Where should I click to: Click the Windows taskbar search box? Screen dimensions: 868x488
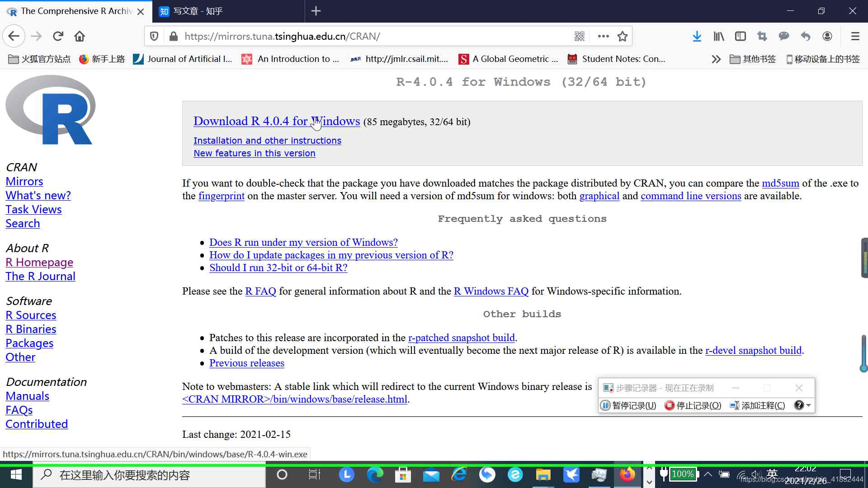[x=149, y=475]
